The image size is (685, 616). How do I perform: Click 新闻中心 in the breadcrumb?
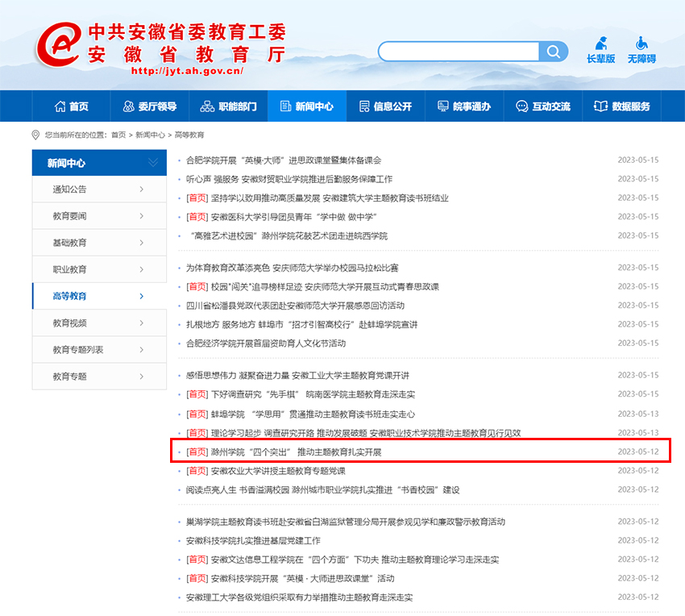coord(150,135)
